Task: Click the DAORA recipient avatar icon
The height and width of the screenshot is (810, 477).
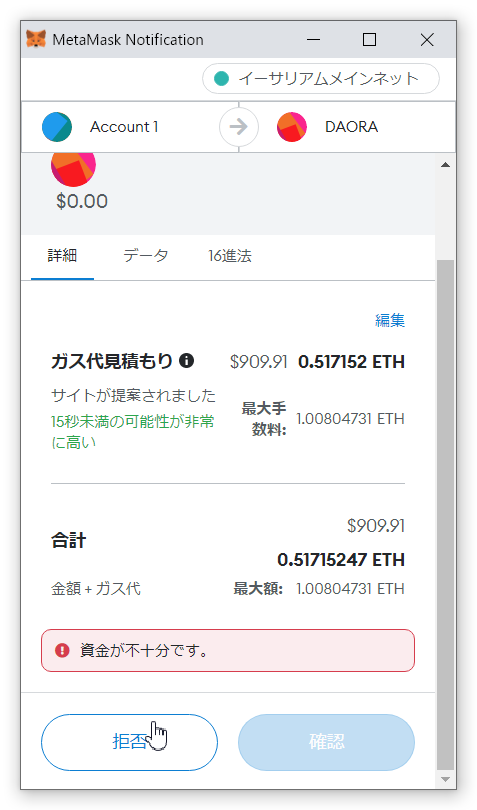Action: (292, 127)
